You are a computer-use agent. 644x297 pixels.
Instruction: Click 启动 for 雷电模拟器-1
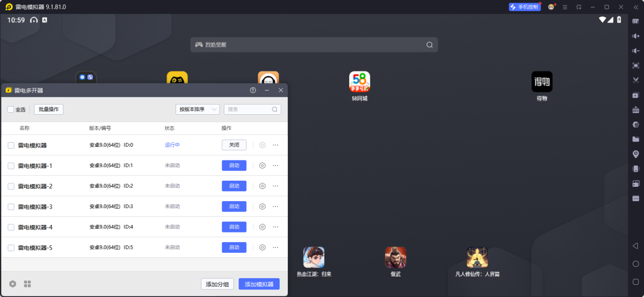pyautogui.click(x=234, y=166)
